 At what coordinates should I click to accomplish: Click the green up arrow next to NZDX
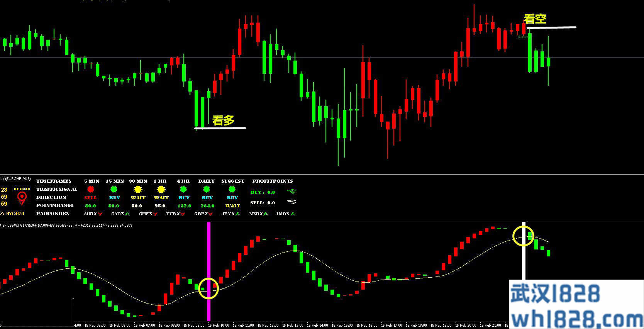pyautogui.click(x=266, y=214)
